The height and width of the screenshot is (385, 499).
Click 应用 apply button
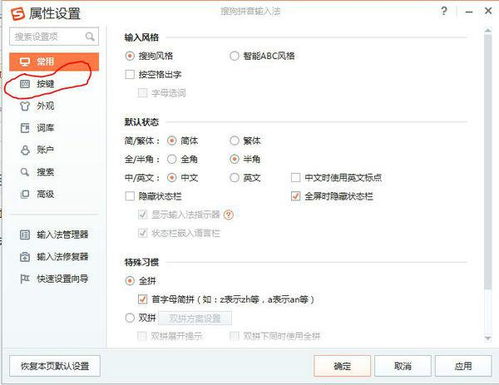pos(463,366)
